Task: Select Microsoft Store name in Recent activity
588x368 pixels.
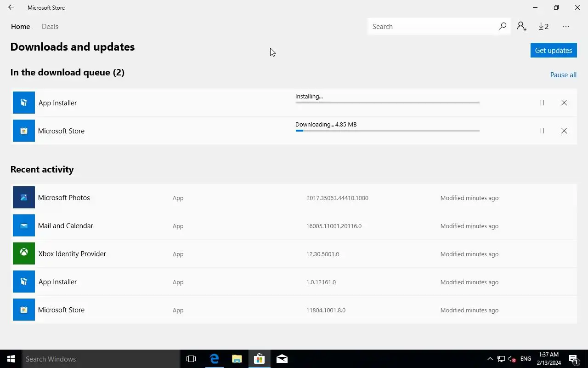Action: [x=61, y=310]
